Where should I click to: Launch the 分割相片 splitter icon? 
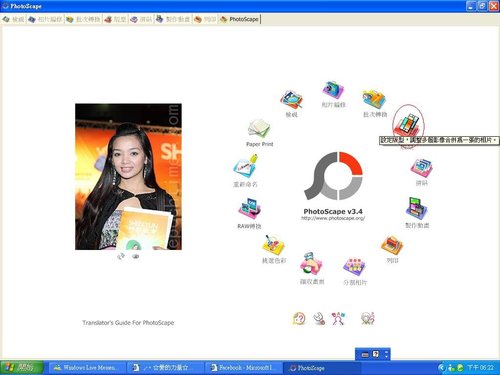point(355,267)
